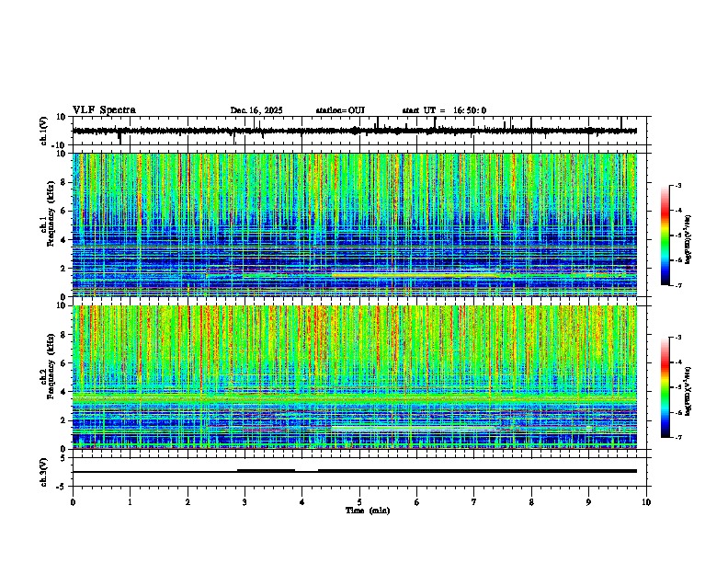Click the "VLF Spectra" plot title
Screen dimensions: 728x563
[x=104, y=110]
